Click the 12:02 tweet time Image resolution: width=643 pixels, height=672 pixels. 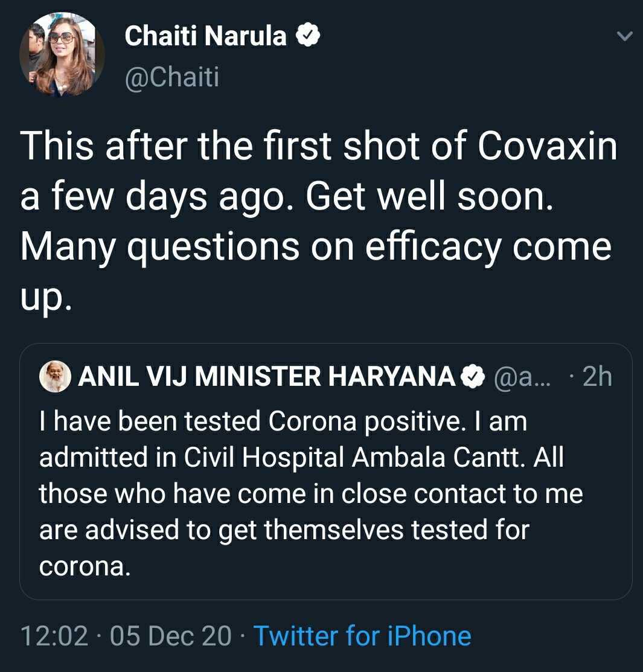click(54, 636)
